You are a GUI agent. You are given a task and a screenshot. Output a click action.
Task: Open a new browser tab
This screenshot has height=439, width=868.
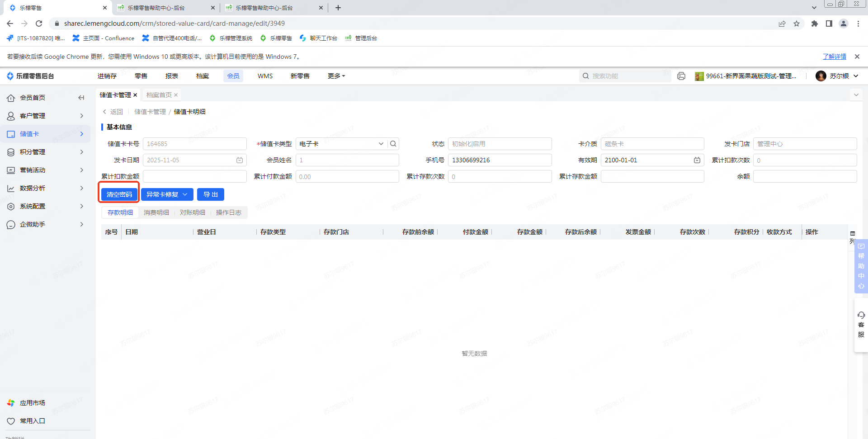point(338,8)
